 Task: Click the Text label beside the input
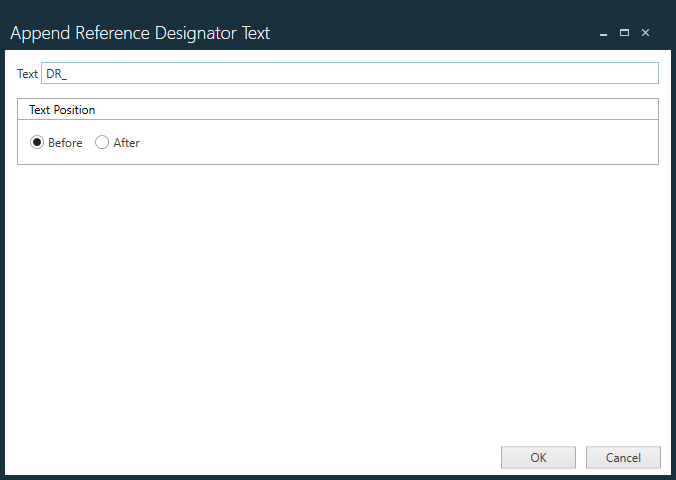point(27,74)
